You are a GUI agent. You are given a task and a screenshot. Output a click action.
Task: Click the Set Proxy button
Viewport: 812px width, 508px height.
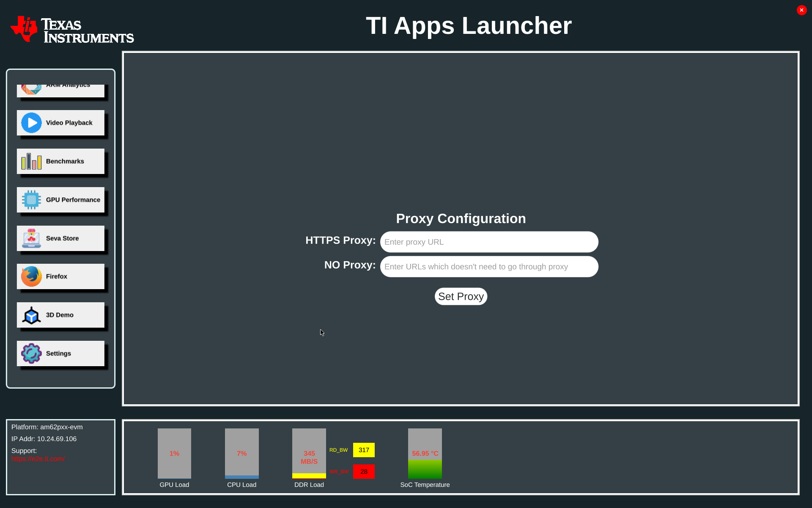coord(461,296)
